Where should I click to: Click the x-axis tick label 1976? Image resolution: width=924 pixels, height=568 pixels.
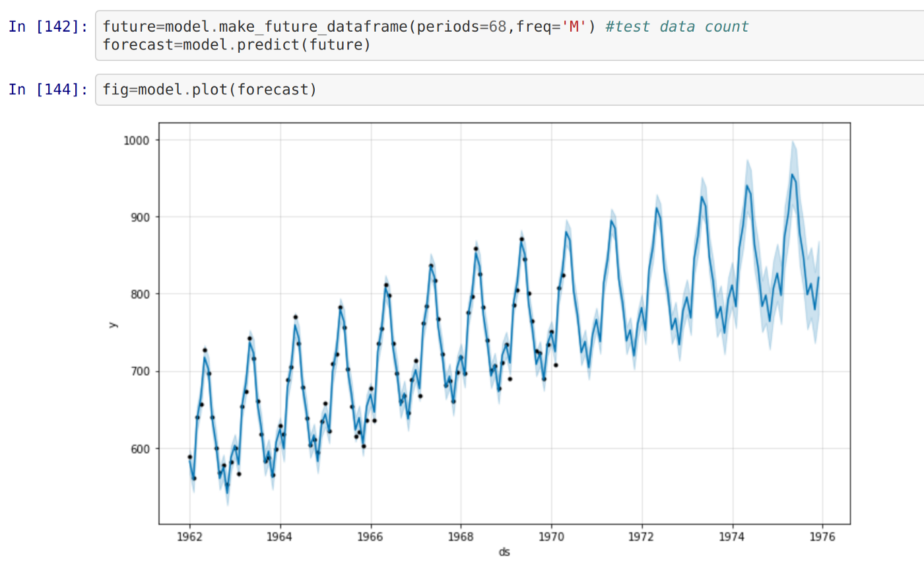[822, 538]
